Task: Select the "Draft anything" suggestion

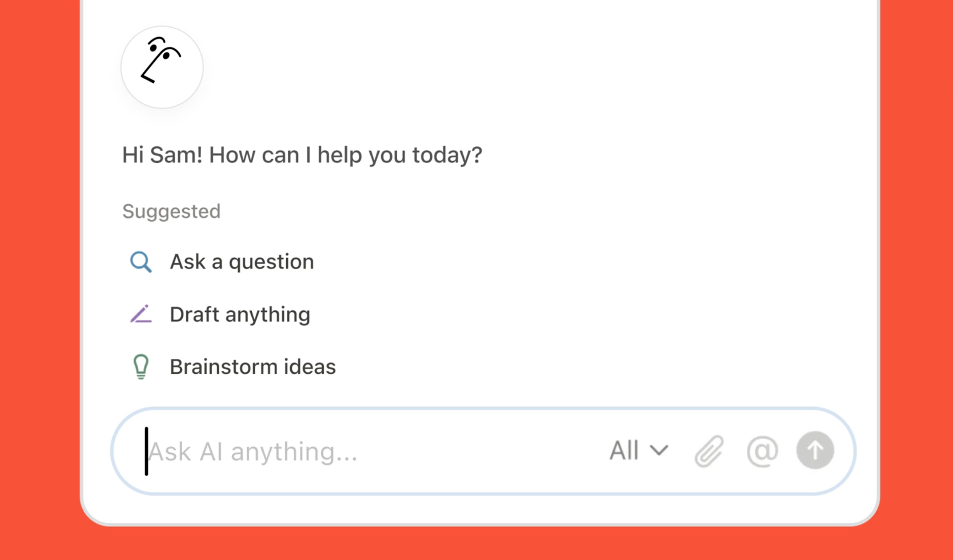Action: click(x=220, y=314)
